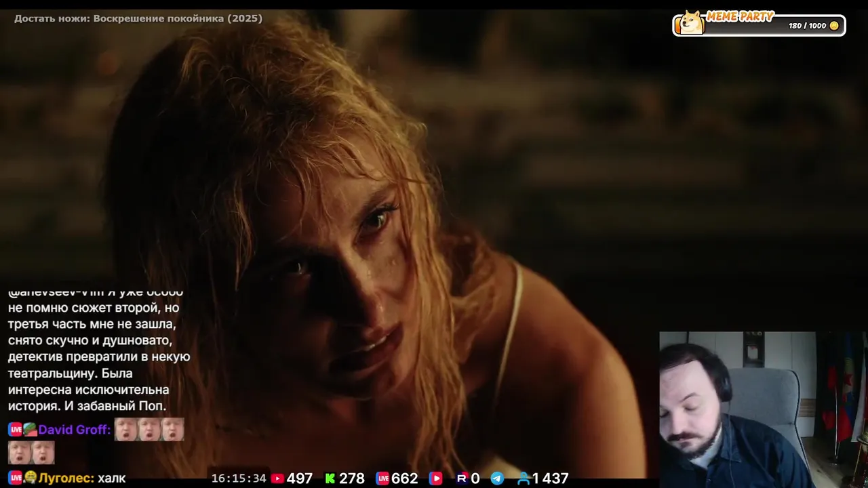The height and width of the screenshot is (488, 868).
Task: Click the LIVE icon beside 662
Action: point(382,479)
